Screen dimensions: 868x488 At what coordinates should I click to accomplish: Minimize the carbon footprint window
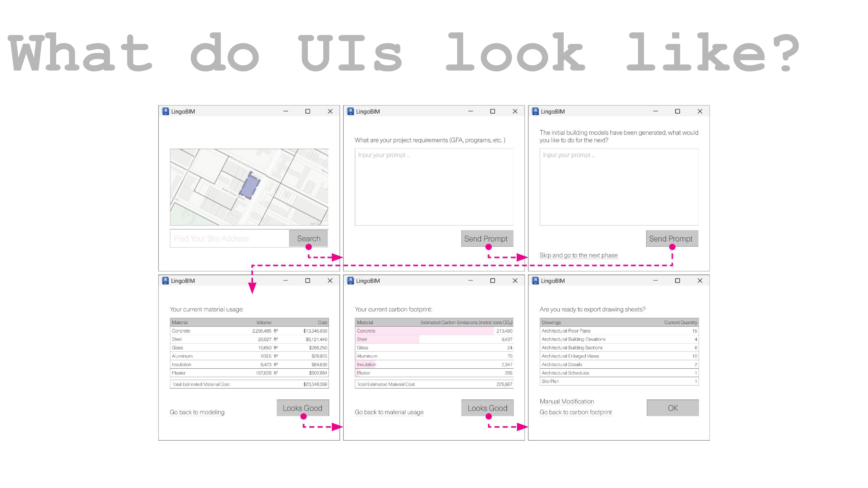pyautogui.click(x=470, y=280)
